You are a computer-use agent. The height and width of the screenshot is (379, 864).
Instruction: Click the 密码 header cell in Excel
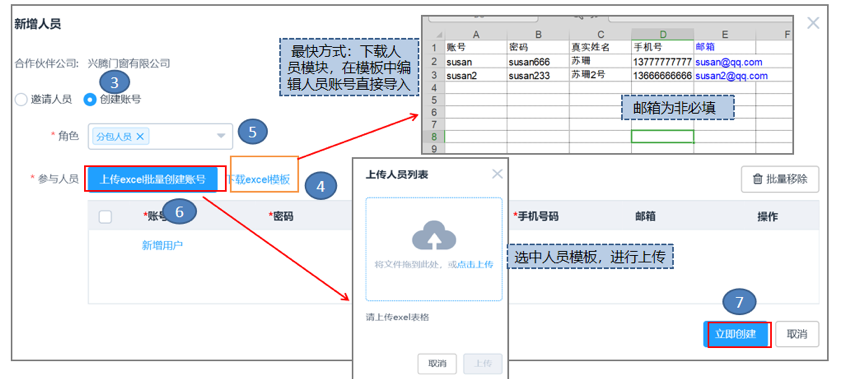tap(538, 47)
